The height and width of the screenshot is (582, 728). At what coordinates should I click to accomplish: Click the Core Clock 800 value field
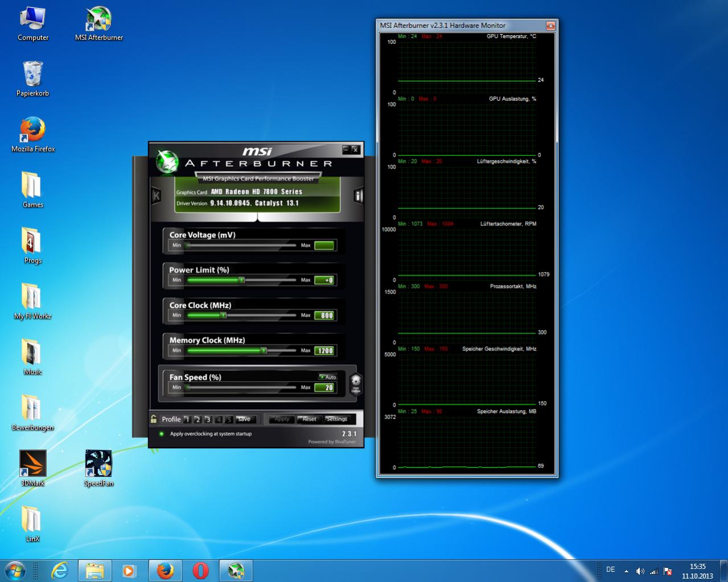pyautogui.click(x=324, y=315)
